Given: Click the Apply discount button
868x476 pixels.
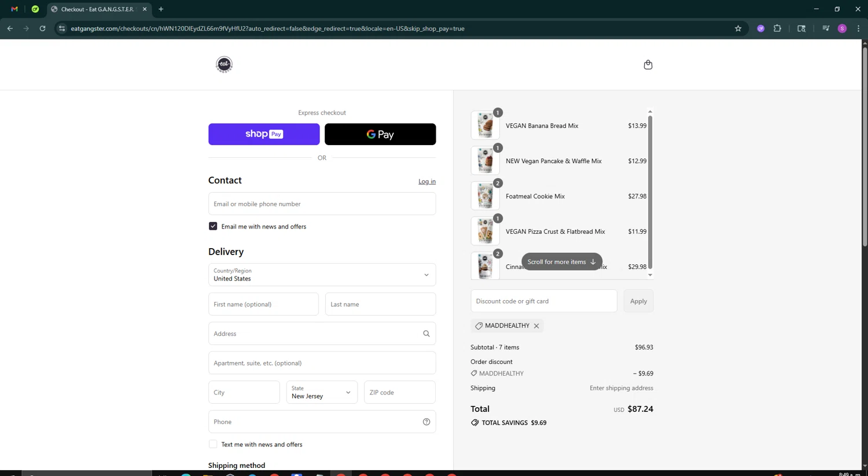Looking at the screenshot, I should pyautogui.click(x=638, y=301).
